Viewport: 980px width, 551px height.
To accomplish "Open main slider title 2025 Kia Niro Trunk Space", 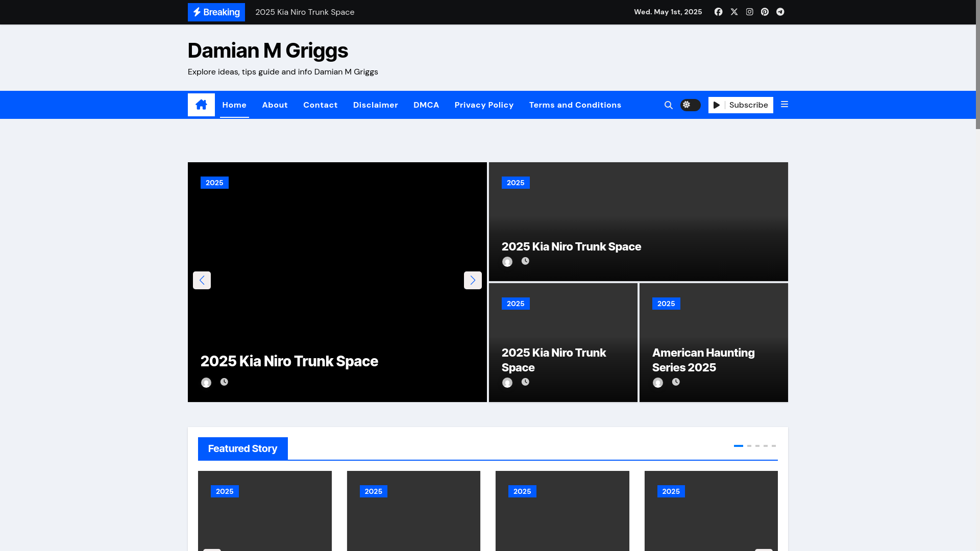I will click(289, 361).
